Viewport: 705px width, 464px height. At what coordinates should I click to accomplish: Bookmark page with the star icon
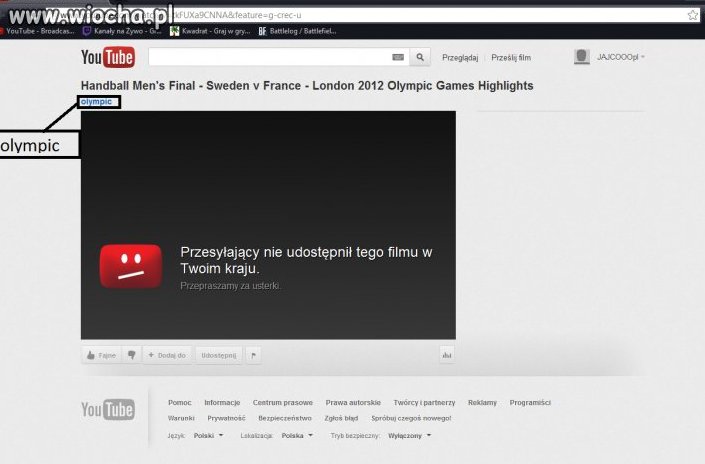693,15
